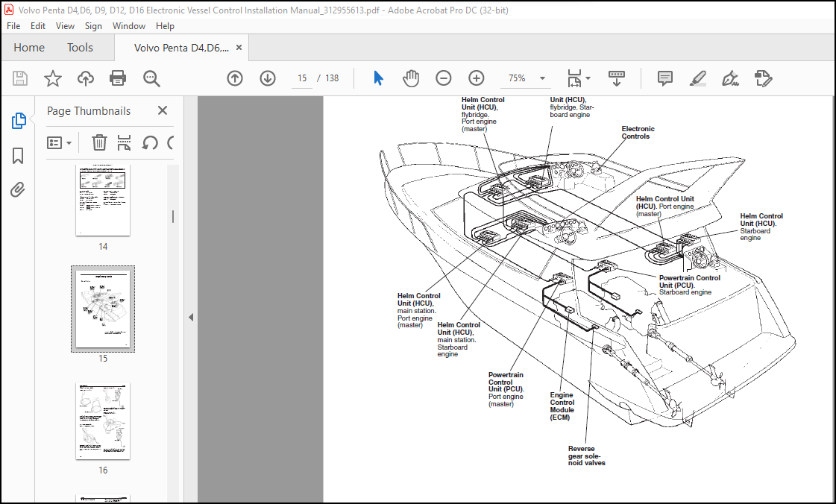Open the Help menu
Image resolution: width=836 pixels, height=504 pixels.
pos(165,25)
